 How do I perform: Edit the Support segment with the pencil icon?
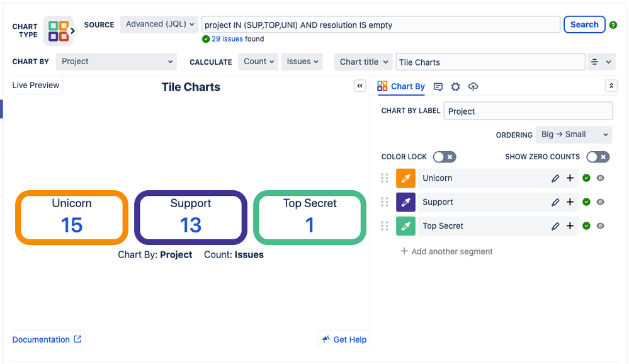point(555,202)
